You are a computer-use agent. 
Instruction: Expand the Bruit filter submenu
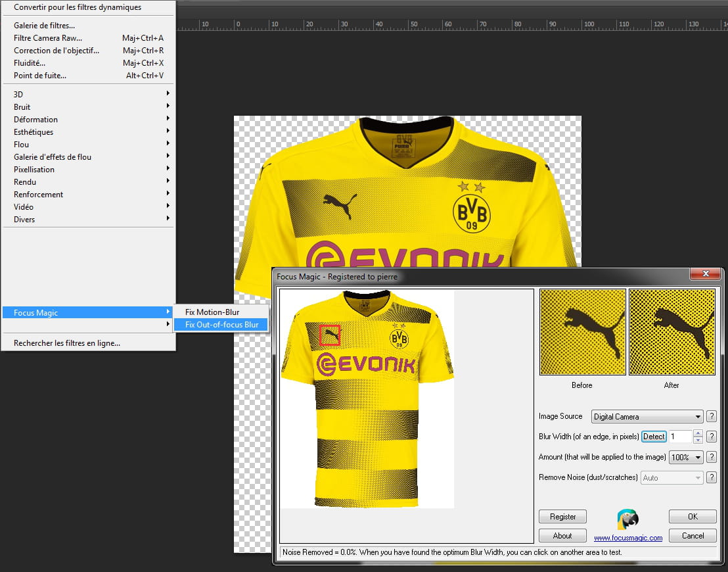pyautogui.click(x=88, y=107)
